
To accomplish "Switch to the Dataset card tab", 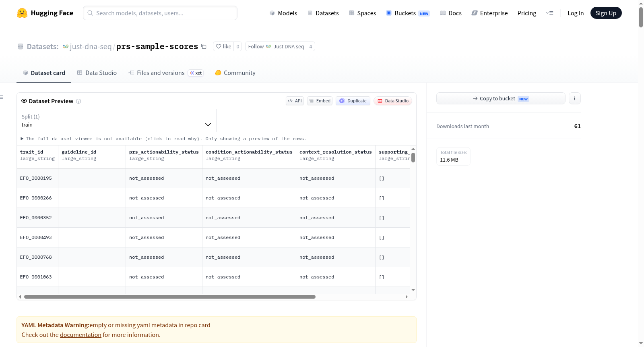I will (x=43, y=73).
